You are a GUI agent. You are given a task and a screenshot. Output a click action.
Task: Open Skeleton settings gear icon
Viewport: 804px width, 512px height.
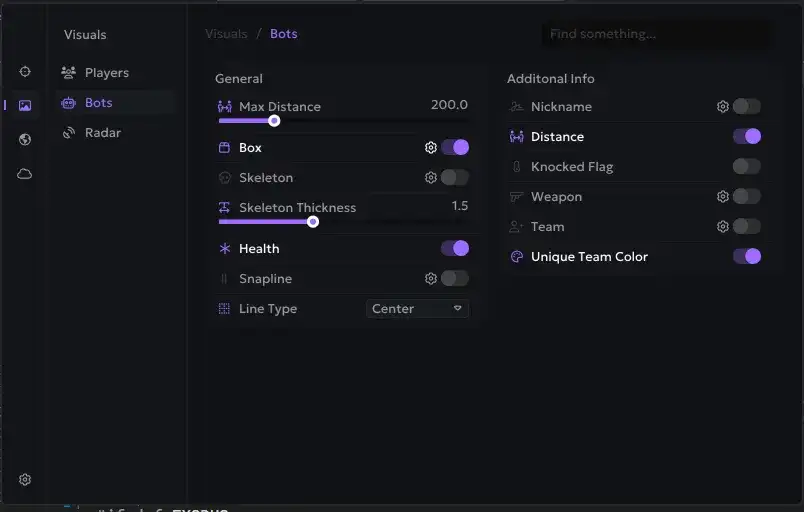pos(431,178)
